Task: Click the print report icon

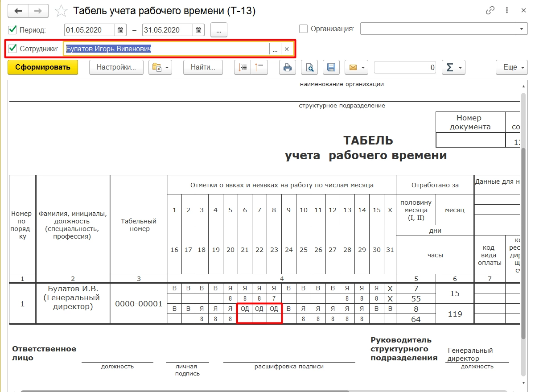Action: pyautogui.click(x=288, y=67)
